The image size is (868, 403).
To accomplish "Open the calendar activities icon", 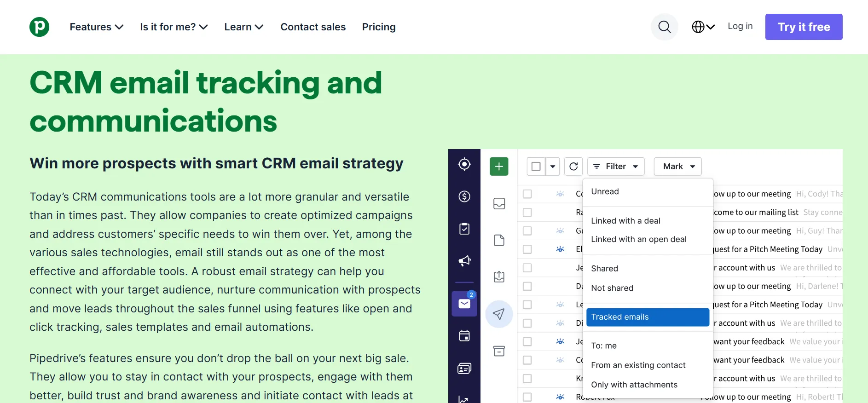I will click(x=464, y=336).
